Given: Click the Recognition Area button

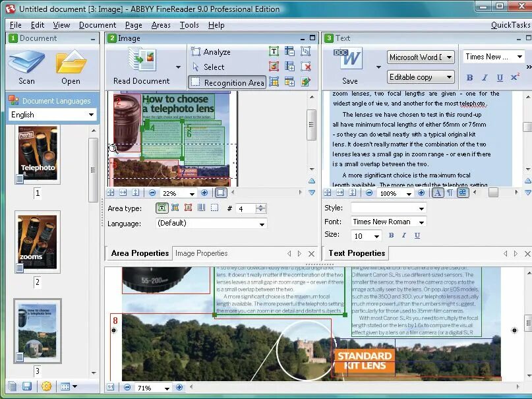Looking at the screenshot, I should [227, 82].
